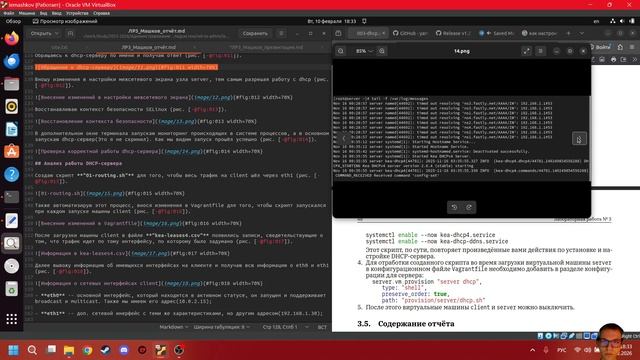Open the Help icon in the dock
Image resolution: width=640 pixels, height=360 pixels.
[11, 175]
